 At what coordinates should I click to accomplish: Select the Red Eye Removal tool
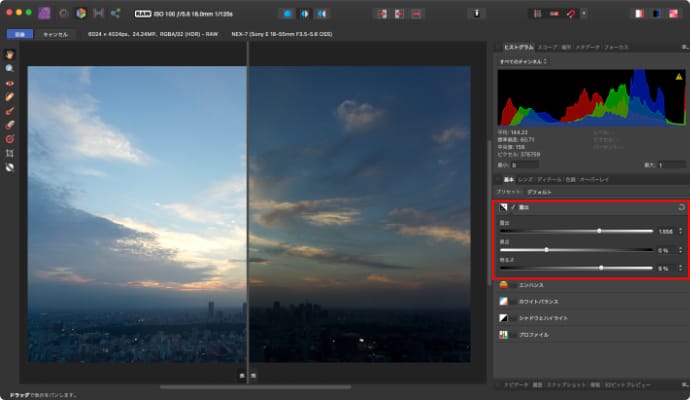9,83
